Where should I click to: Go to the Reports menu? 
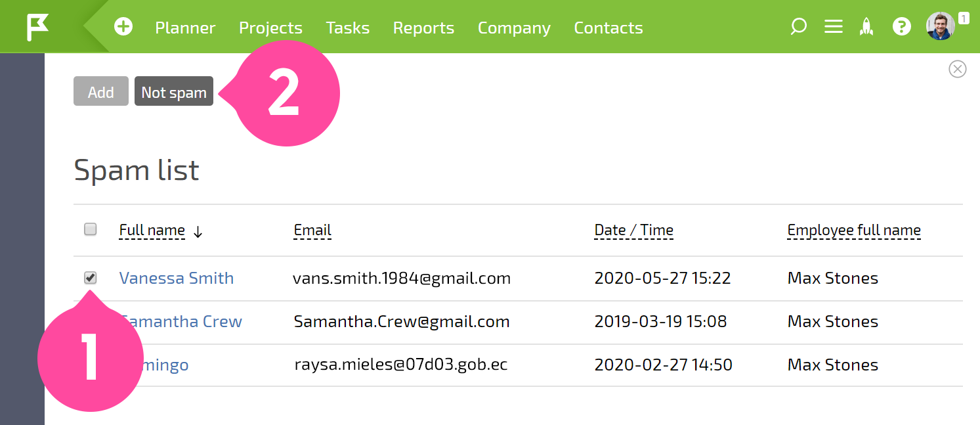[x=423, y=28]
